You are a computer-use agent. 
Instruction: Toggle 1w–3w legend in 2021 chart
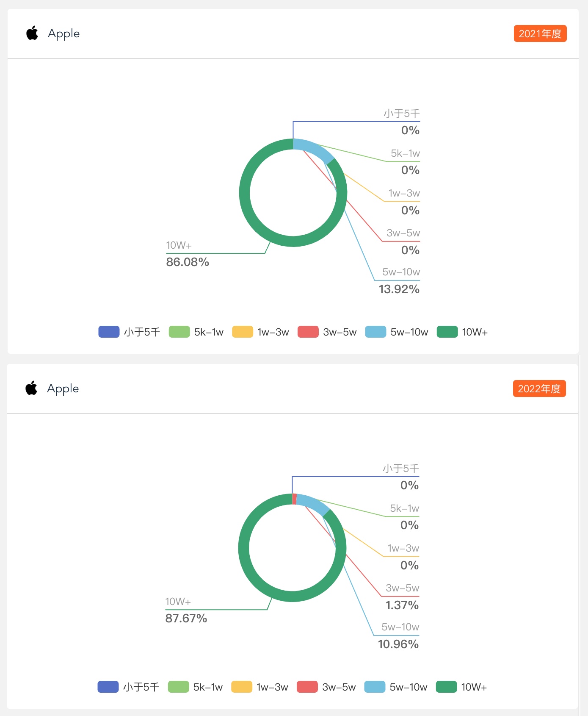(x=260, y=332)
